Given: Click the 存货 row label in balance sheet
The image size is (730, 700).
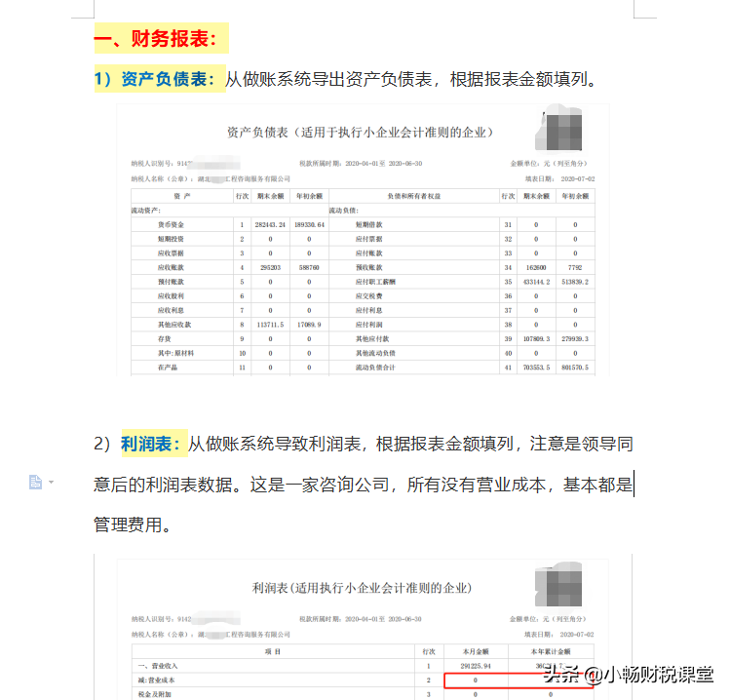Looking at the screenshot, I should point(165,338).
